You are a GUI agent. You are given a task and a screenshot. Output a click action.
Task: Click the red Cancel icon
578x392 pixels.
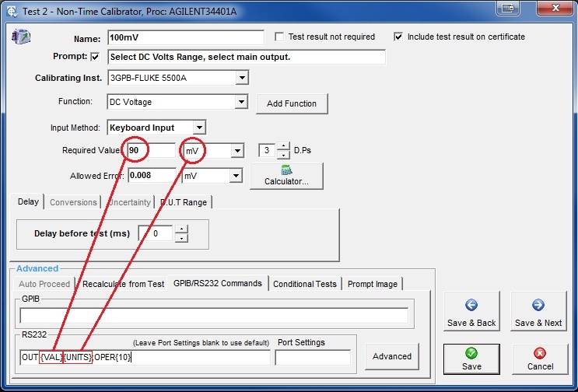point(540,353)
